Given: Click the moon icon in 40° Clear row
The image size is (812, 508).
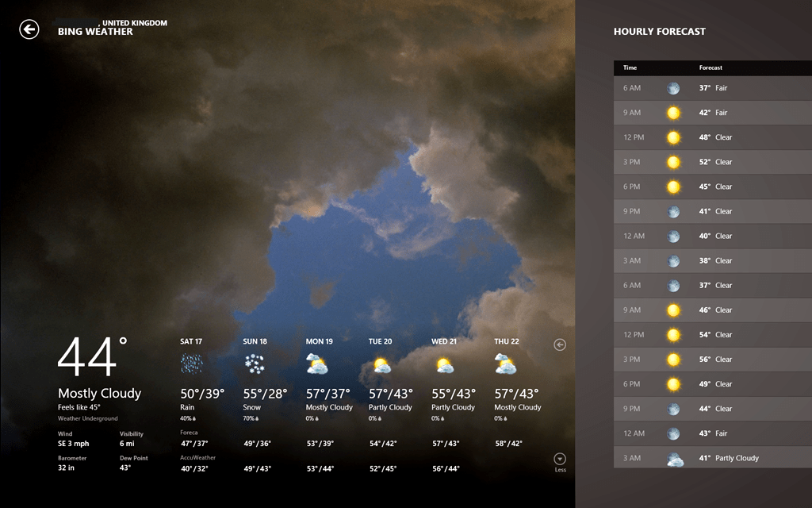Looking at the screenshot, I should 673,237.
